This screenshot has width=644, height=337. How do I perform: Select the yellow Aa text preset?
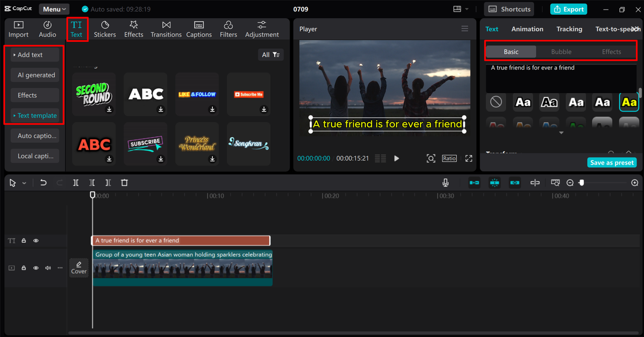pyautogui.click(x=629, y=102)
